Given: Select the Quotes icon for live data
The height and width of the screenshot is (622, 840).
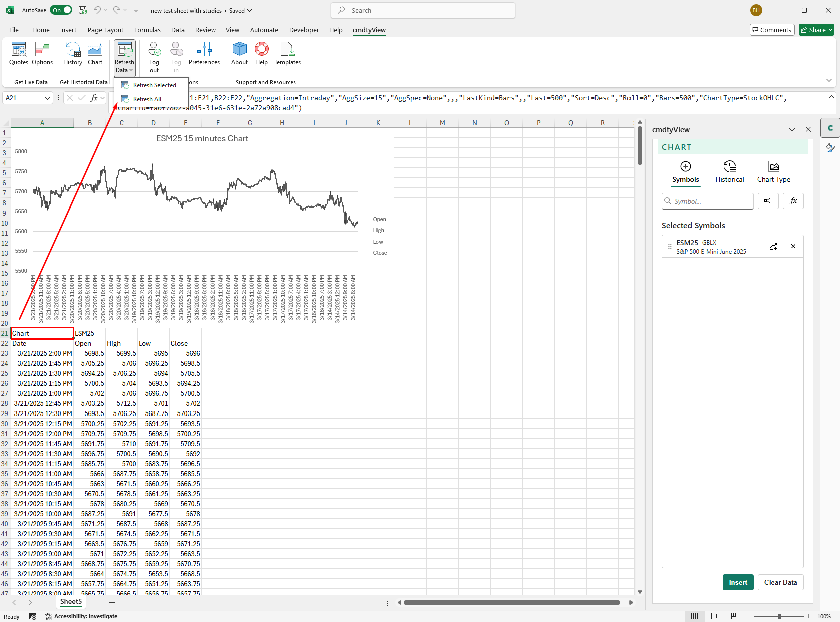Looking at the screenshot, I should pos(19,55).
